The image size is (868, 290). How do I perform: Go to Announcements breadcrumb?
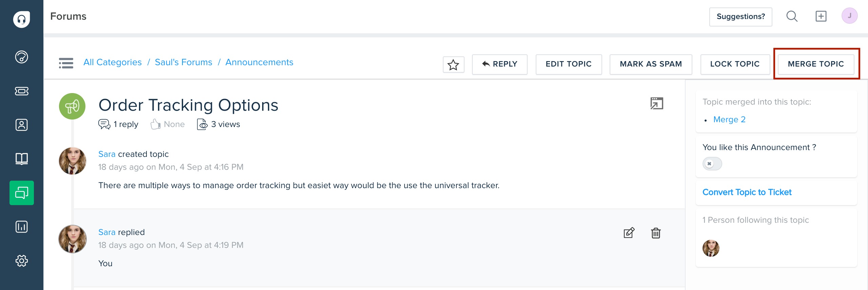click(x=259, y=62)
